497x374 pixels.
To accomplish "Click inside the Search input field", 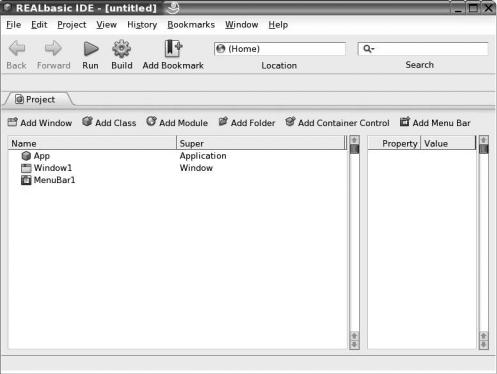I will click(x=423, y=49).
